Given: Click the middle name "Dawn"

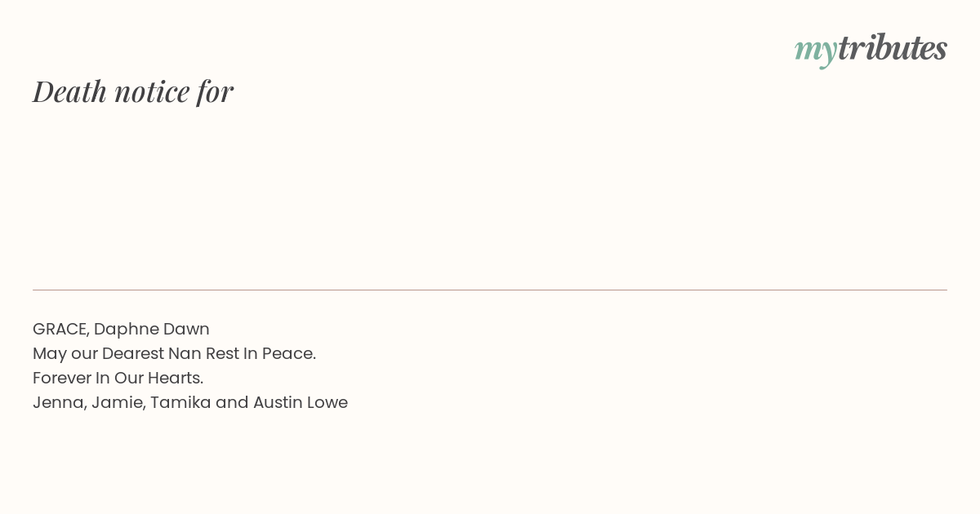Looking at the screenshot, I should 186,329.
